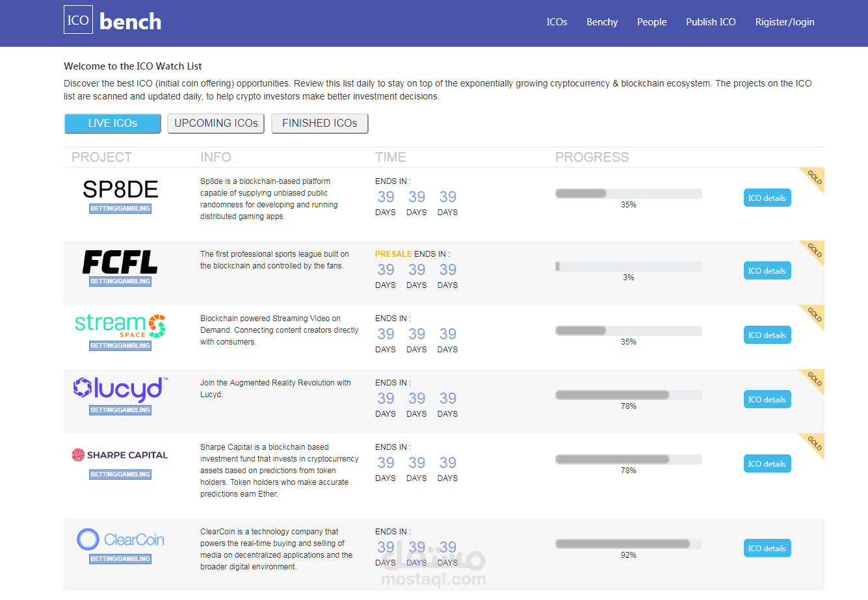The height and width of the screenshot is (600, 868).
Task: Open ICO details for ClearCoin
Action: tap(767, 548)
